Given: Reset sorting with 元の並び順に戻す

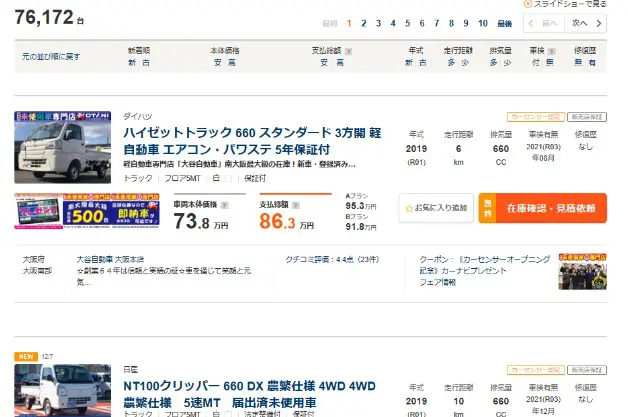Looking at the screenshot, I should click(x=51, y=56).
